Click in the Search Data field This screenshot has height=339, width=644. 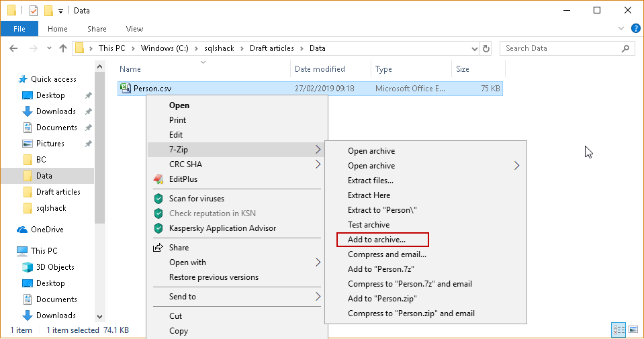[x=561, y=48]
